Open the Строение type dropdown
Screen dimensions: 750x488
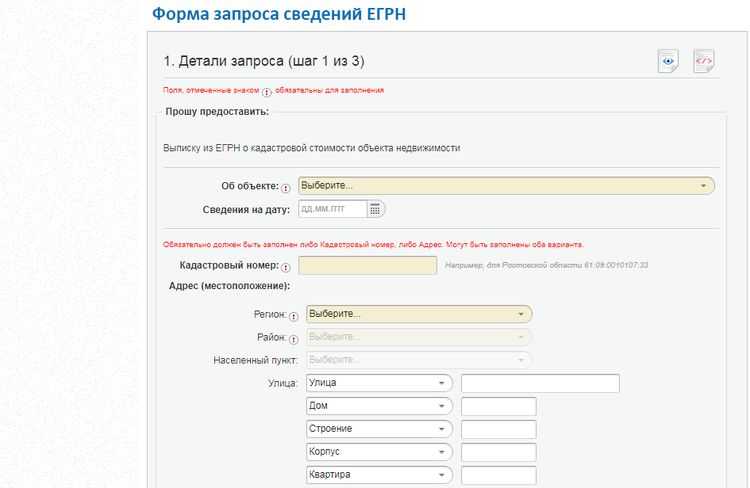point(379,429)
